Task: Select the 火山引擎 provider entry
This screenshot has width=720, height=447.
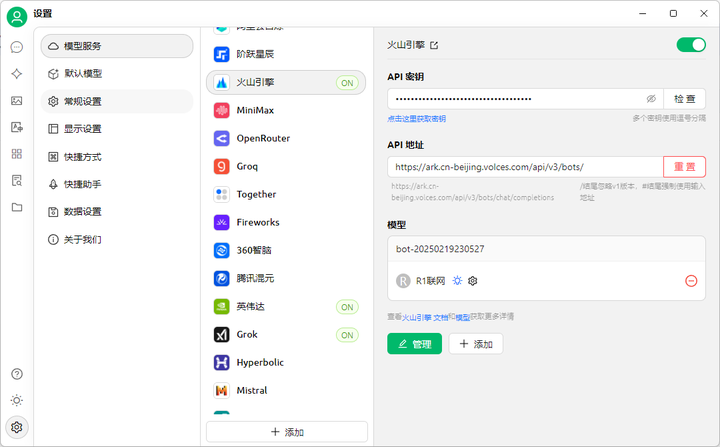Action: 286,83
